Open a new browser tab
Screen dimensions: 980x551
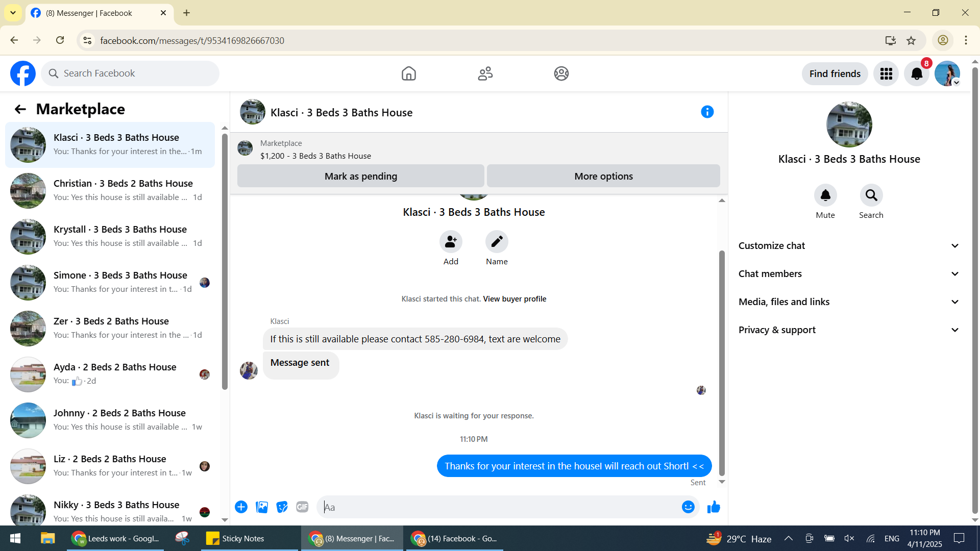click(186, 13)
